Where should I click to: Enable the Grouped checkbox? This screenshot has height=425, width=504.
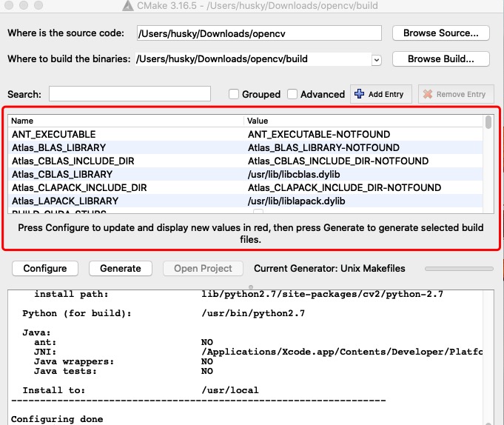[x=234, y=94]
